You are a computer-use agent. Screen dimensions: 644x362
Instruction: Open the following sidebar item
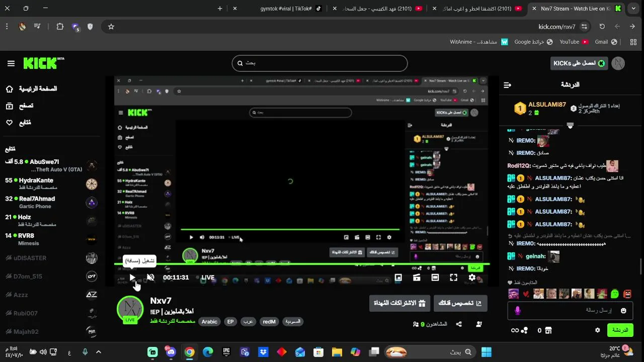pos(18,122)
